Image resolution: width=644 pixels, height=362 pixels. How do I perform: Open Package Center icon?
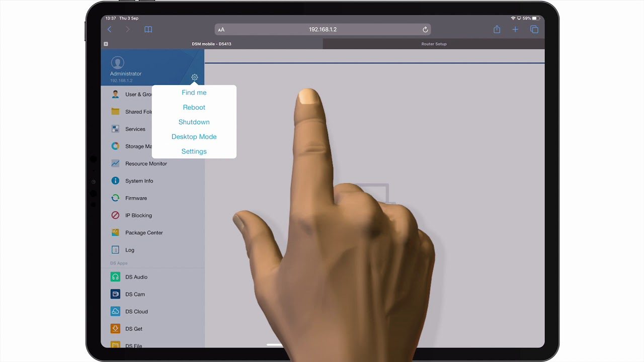point(116,233)
